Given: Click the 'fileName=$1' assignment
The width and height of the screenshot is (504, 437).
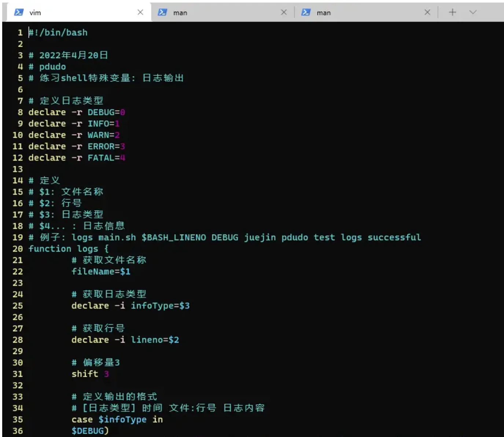Looking at the screenshot, I should (101, 272).
